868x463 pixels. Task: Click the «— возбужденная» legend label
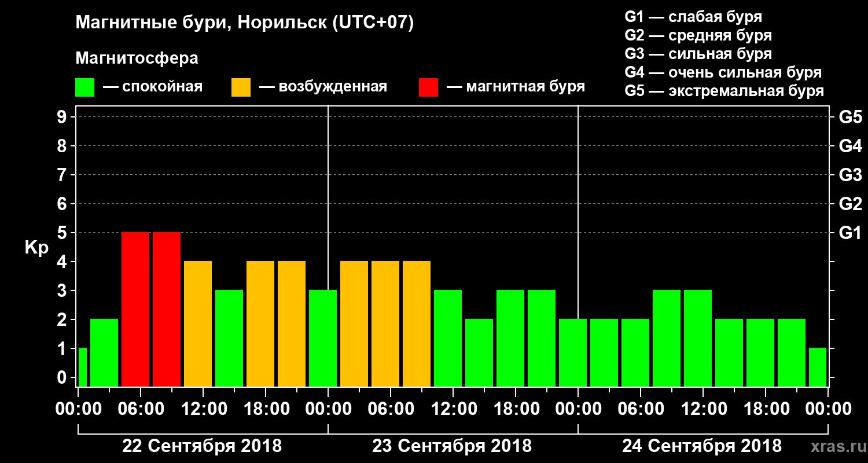(323, 87)
